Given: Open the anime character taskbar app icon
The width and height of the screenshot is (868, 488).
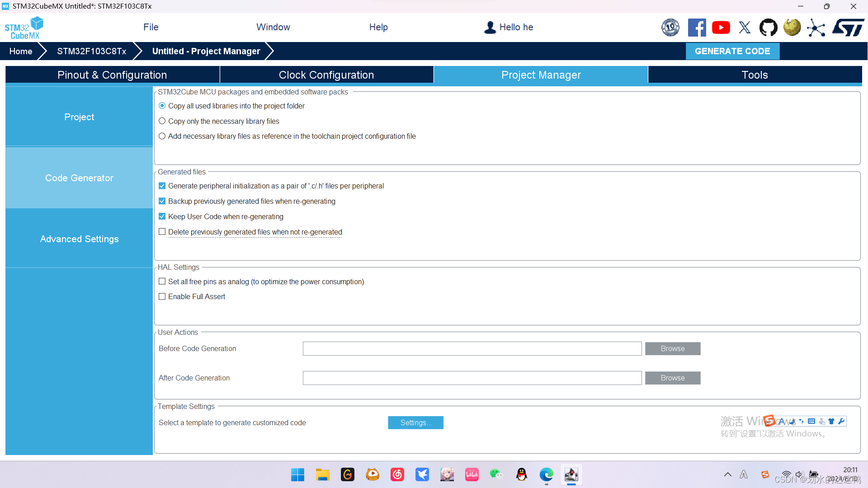Looking at the screenshot, I should pos(447,475).
